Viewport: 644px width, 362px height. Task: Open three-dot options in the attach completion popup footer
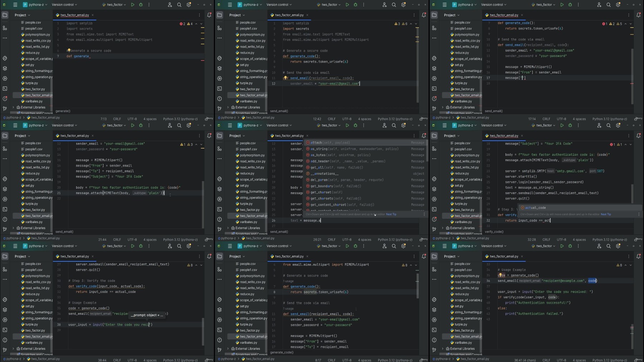(x=424, y=214)
